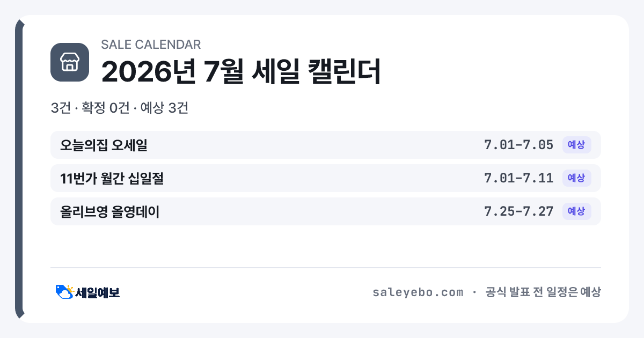
Task: Click the 예상 3건 count text
Action: (164, 108)
